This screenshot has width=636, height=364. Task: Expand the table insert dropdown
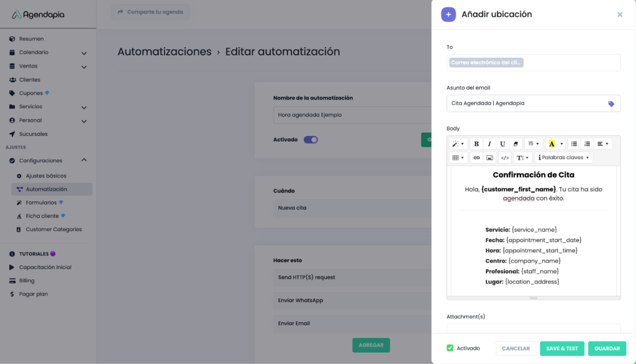click(458, 158)
